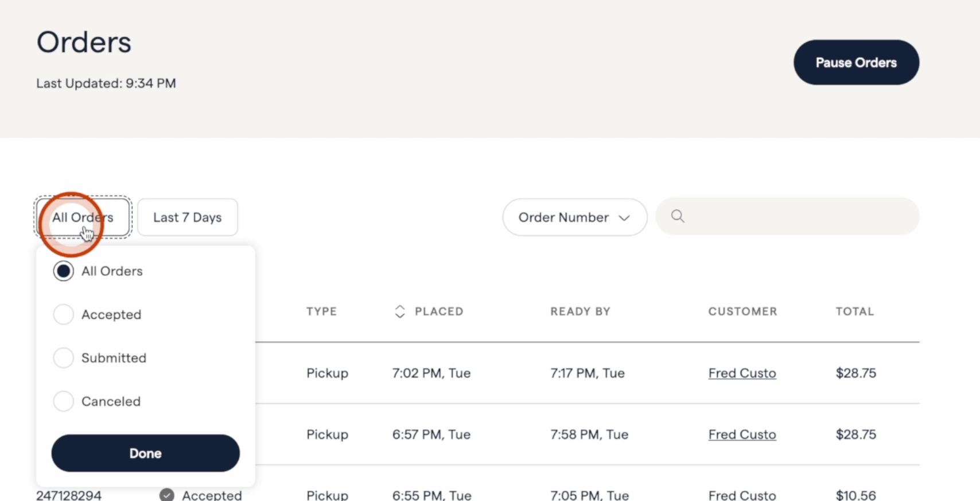Image resolution: width=980 pixels, height=501 pixels.
Task: Click the Pause Orders button
Action: 855,62
